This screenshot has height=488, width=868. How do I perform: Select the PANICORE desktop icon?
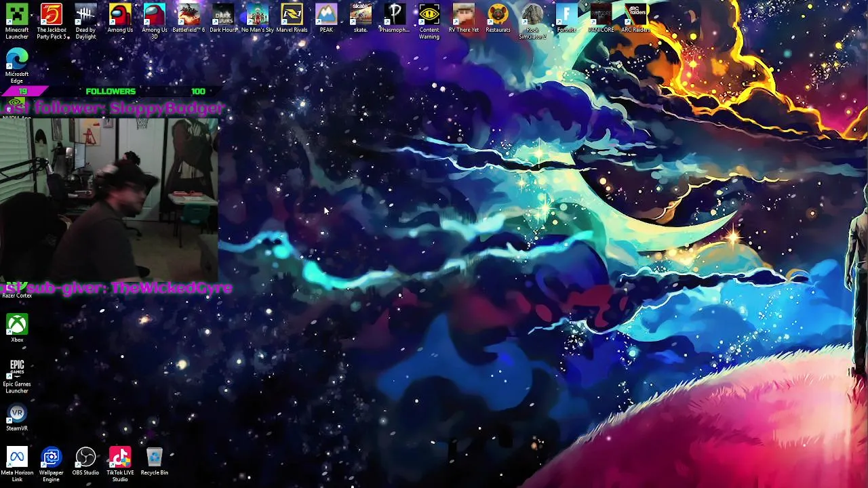coord(601,18)
